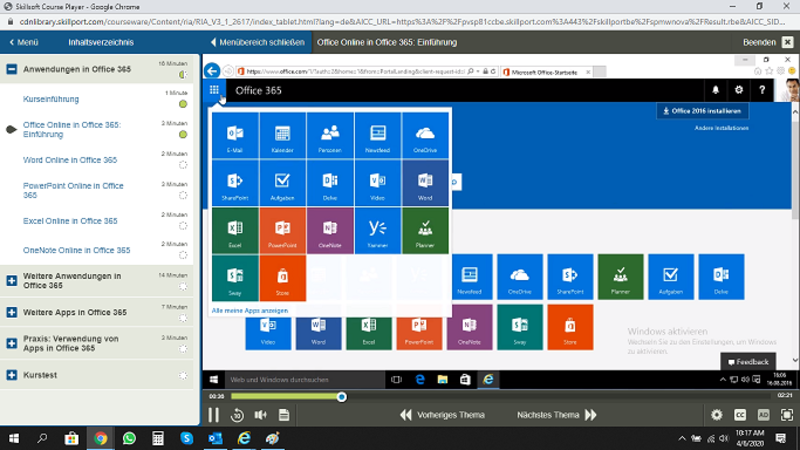The width and height of the screenshot is (800, 450).
Task: Click the Windows Start button
Action: pos(14,438)
